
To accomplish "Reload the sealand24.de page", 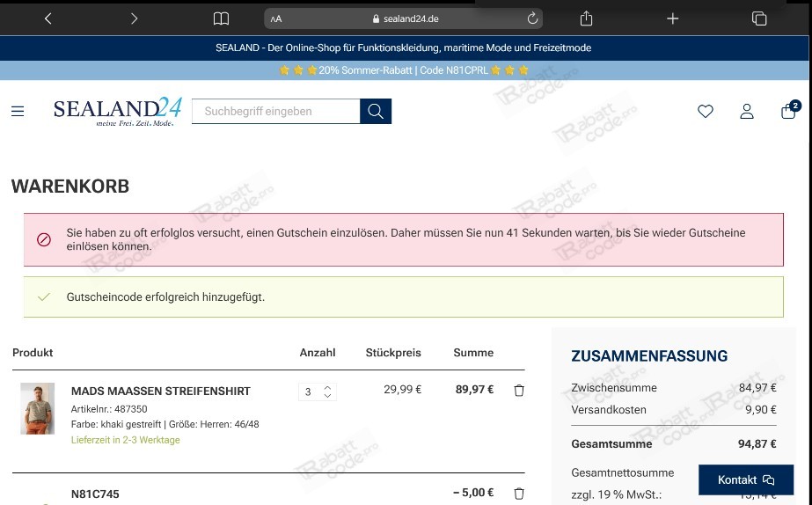I will click(532, 18).
